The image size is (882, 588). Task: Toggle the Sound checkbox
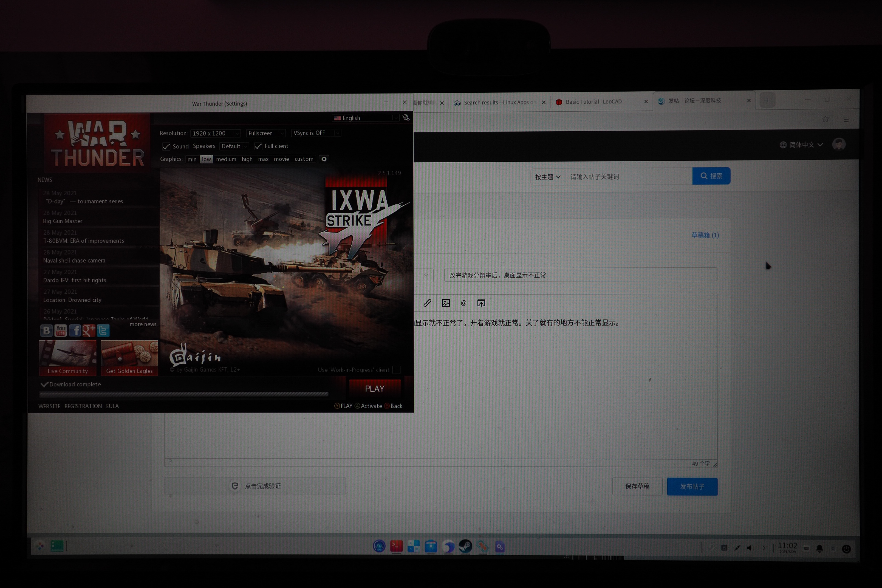166,146
